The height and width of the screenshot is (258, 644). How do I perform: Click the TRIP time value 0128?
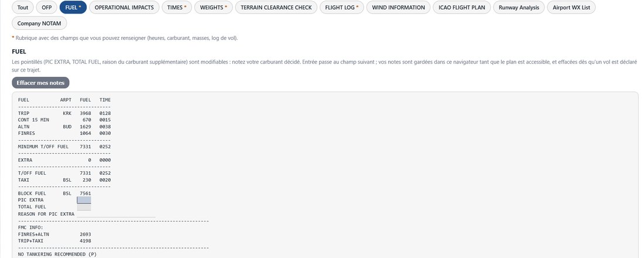pos(105,113)
